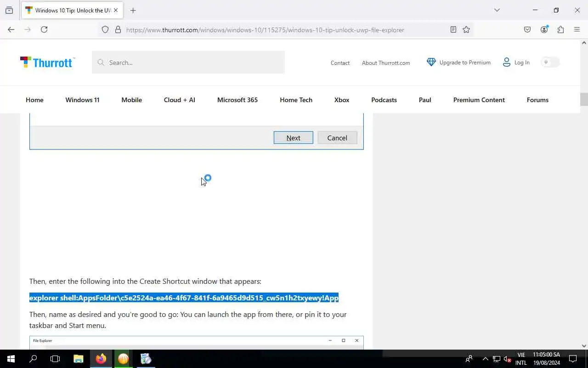The height and width of the screenshot is (368, 588).
Task: Go to Thurrott logo homepage
Action: tap(47, 62)
